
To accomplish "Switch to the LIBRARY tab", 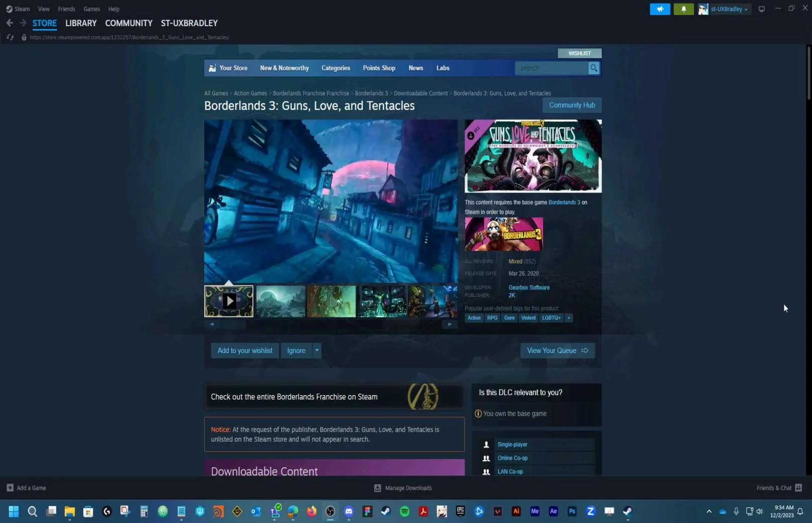I will (81, 23).
